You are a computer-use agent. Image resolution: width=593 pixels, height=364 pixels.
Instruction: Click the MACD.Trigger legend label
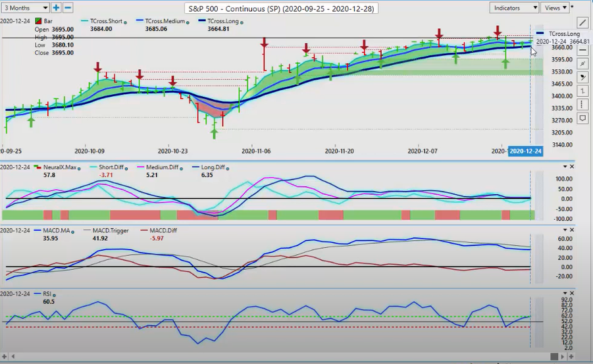111,230
